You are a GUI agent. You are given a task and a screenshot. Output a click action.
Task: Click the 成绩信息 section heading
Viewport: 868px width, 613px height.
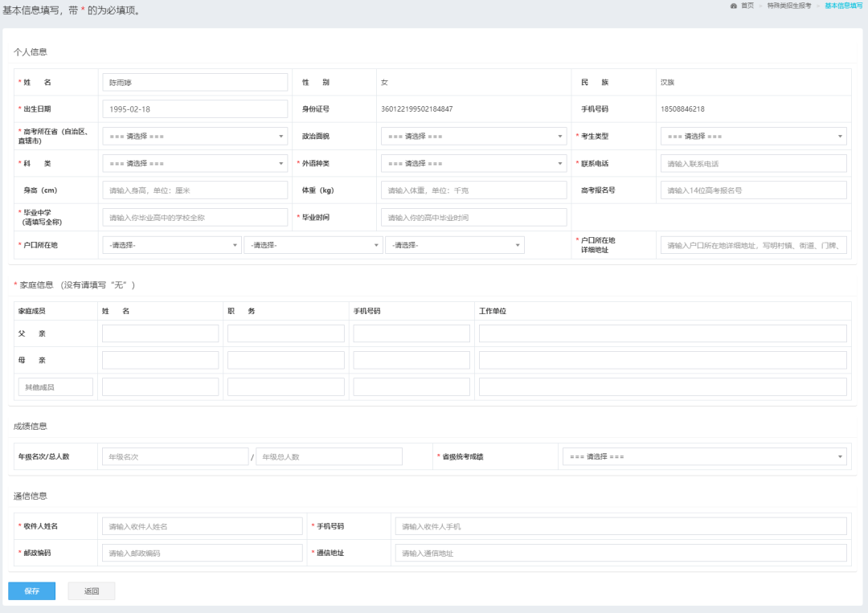(x=31, y=426)
